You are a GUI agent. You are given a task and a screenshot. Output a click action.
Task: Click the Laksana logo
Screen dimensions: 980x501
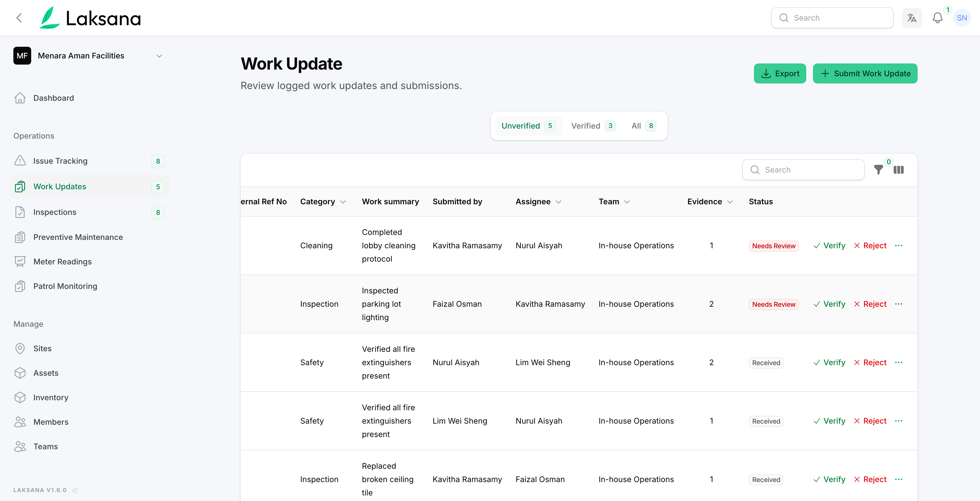point(90,18)
